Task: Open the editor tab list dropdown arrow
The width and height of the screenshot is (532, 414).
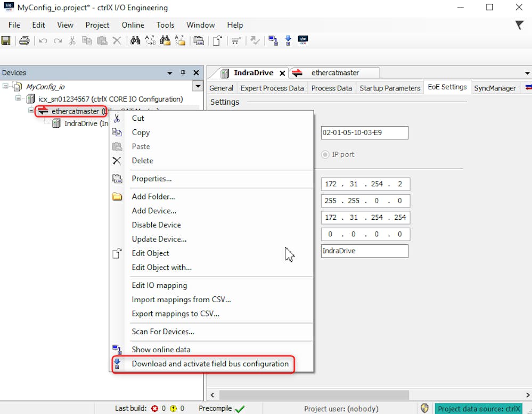Action: point(527,73)
